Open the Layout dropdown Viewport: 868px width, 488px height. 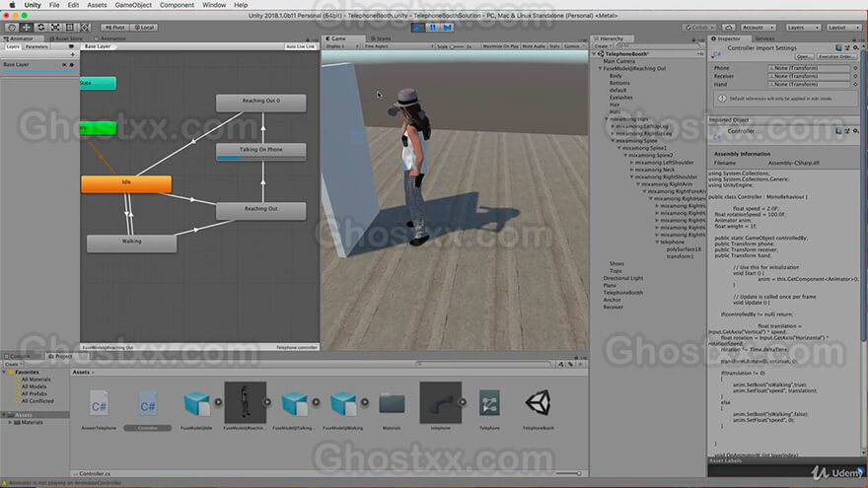click(843, 28)
